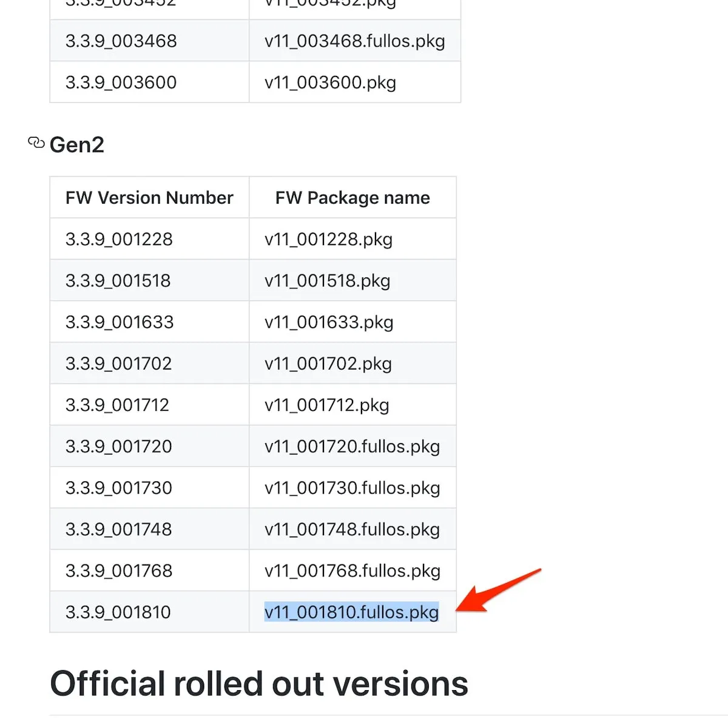
Task: Click the Official rolled out versions heading
Action: click(259, 684)
